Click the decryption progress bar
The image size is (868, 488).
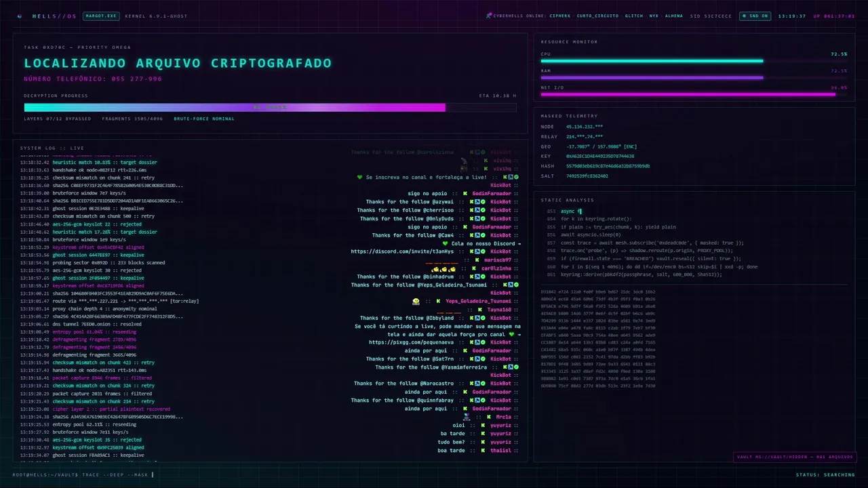pos(270,107)
